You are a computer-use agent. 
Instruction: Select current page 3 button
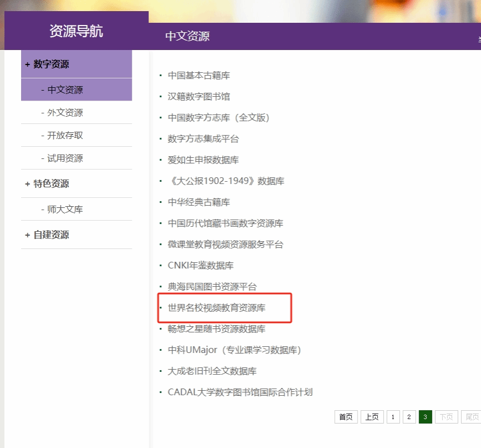[425, 417]
